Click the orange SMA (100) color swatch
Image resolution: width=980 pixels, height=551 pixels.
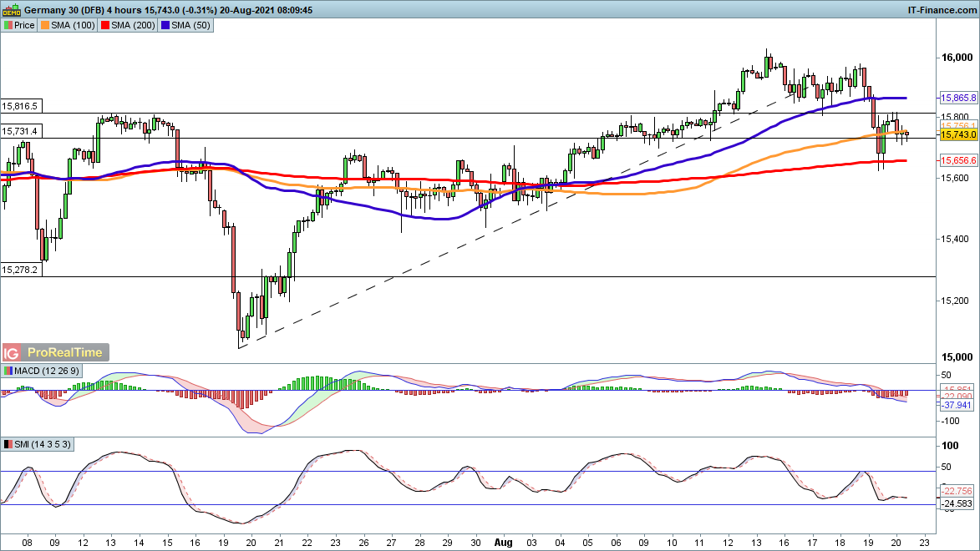point(47,25)
